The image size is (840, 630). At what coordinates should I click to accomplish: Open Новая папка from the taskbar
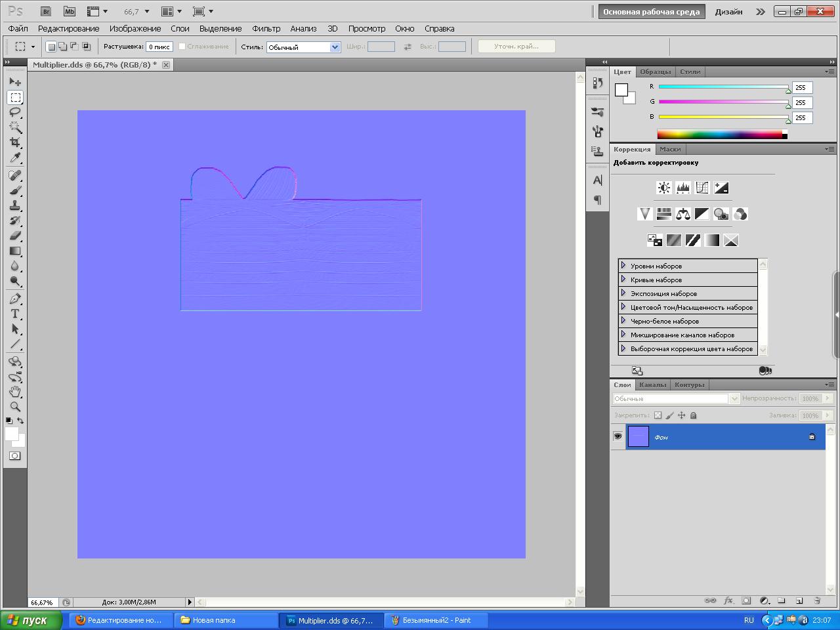[226, 620]
